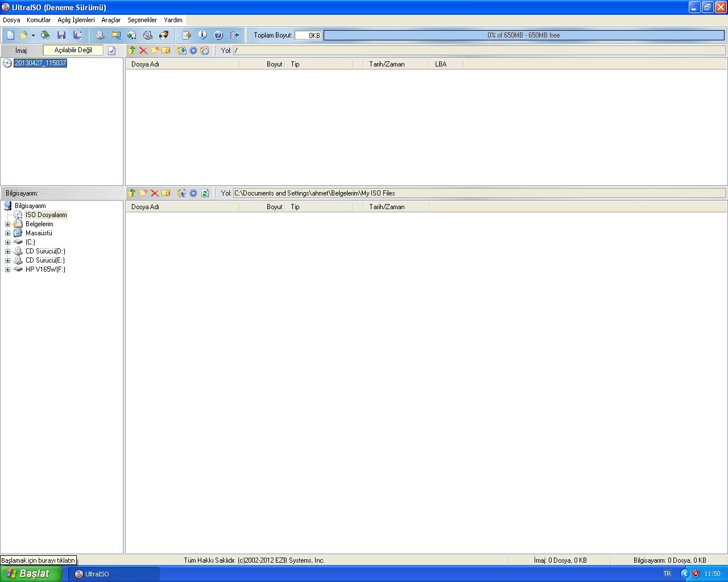Click the TR language indicator in the tray
The image size is (728, 582).
[x=667, y=574]
